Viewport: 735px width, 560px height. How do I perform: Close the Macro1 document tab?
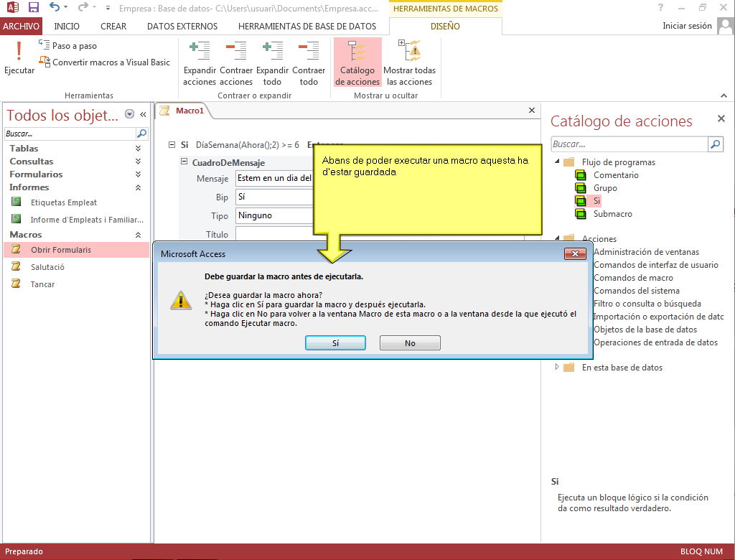[532, 111]
